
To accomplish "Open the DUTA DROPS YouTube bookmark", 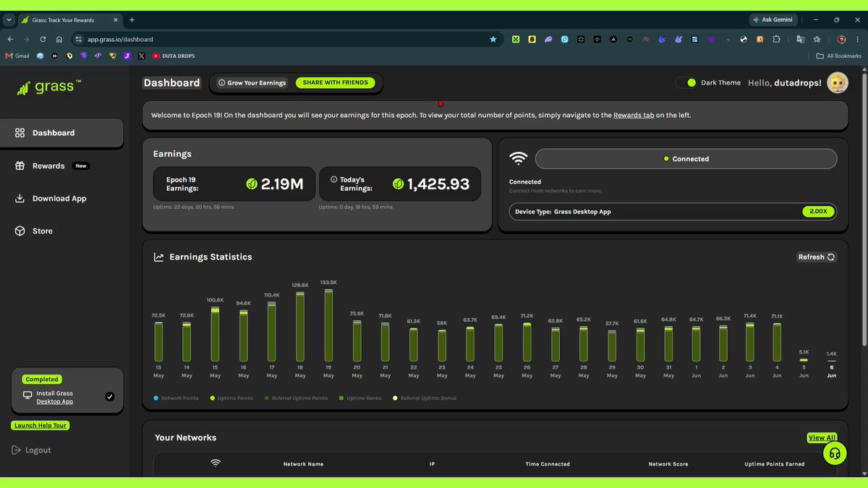I will (x=174, y=56).
